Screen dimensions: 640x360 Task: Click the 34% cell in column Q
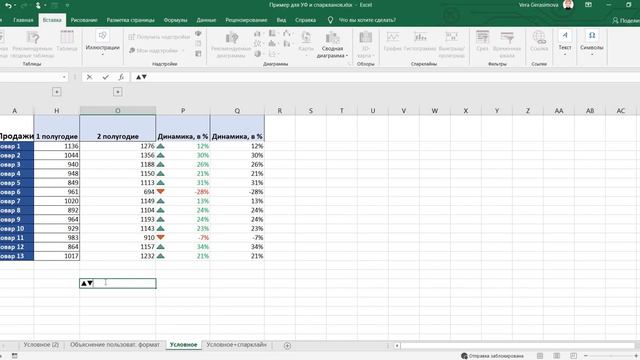(237, 247)
